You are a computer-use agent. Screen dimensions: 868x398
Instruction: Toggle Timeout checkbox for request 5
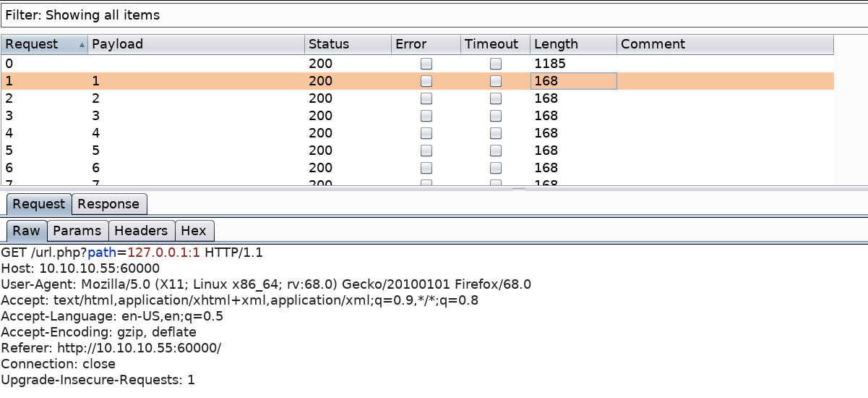[x=496, y=151]
